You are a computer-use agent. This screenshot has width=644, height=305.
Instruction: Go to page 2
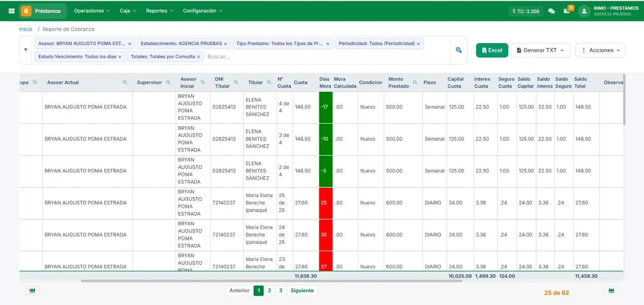tap(269, 290)
